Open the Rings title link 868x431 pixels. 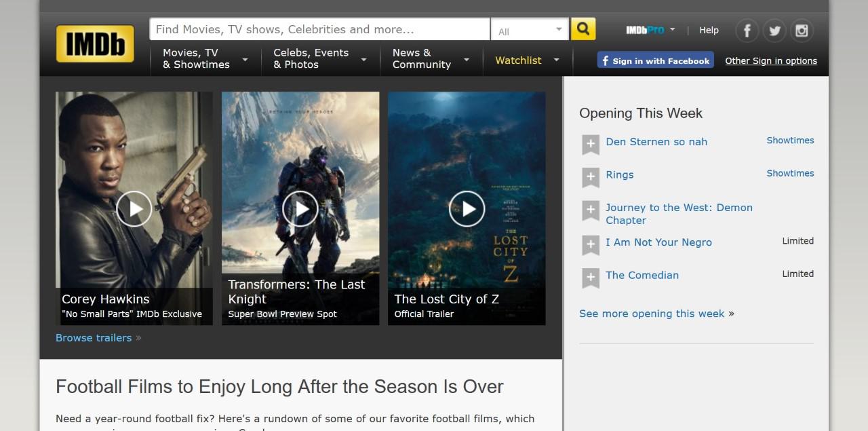620,174
